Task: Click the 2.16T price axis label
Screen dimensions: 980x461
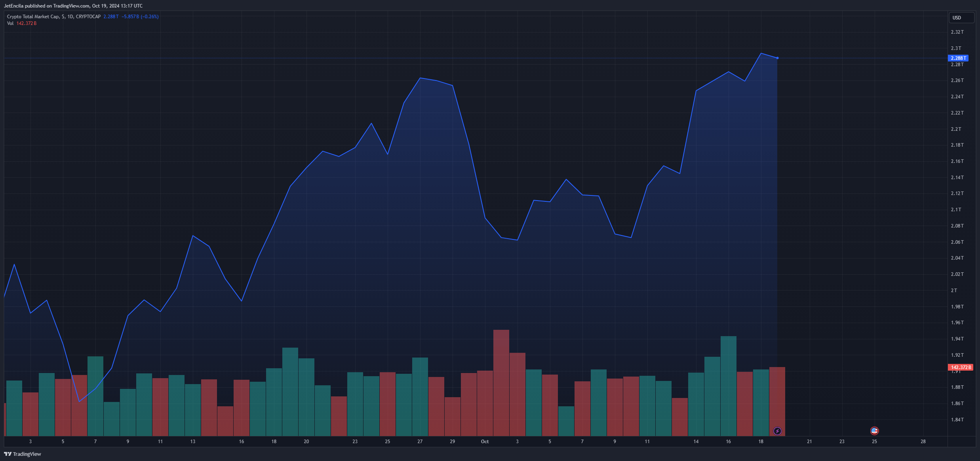Action: pos(957,161)
